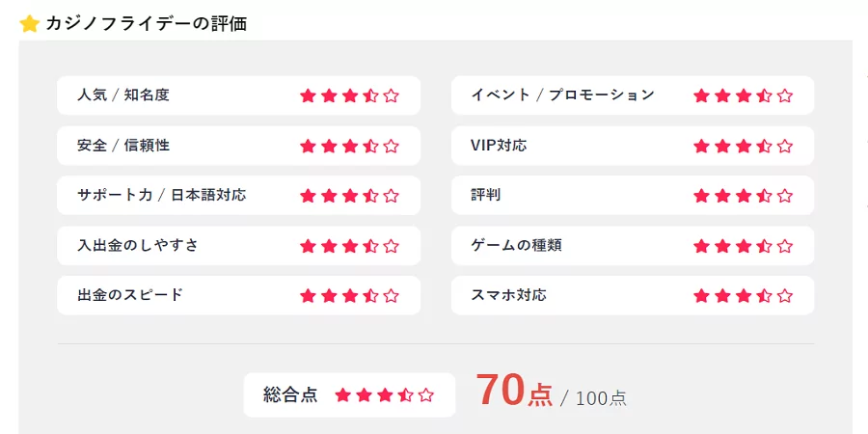Select the stars next to サポート力 / 日本語対応
The width and height of the screenshot is (868, 434).
point(349,196)
